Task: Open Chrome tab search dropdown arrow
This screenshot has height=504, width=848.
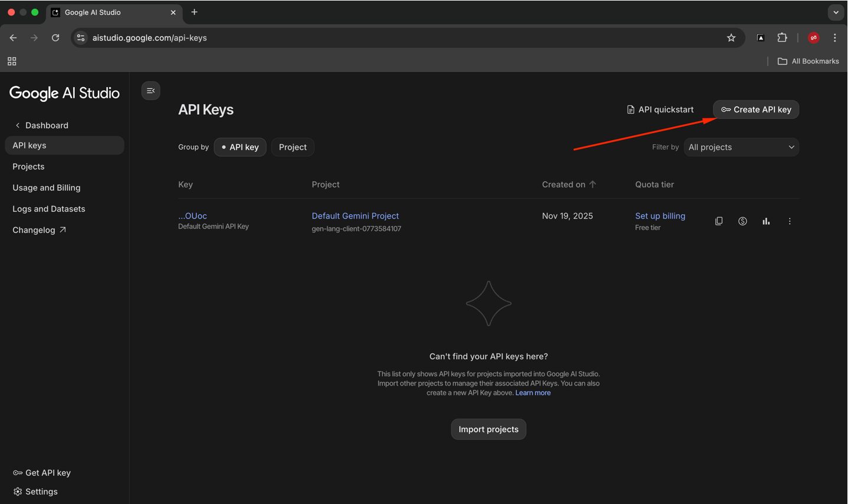Action: point(836,12)
